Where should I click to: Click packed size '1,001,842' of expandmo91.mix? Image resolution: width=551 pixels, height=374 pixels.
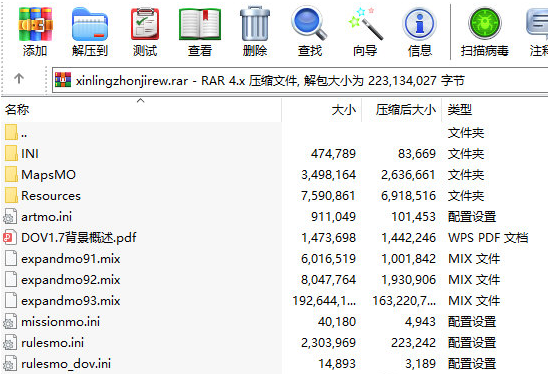tap(408, 259)
